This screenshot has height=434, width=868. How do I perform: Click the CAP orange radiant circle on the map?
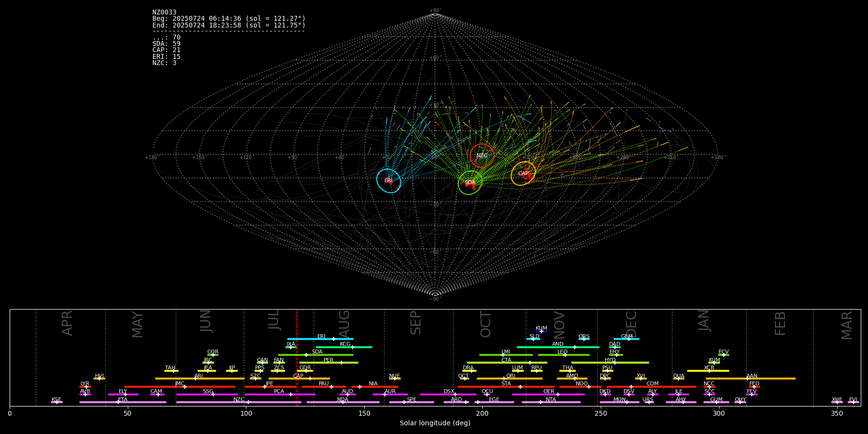coord(523,174)
